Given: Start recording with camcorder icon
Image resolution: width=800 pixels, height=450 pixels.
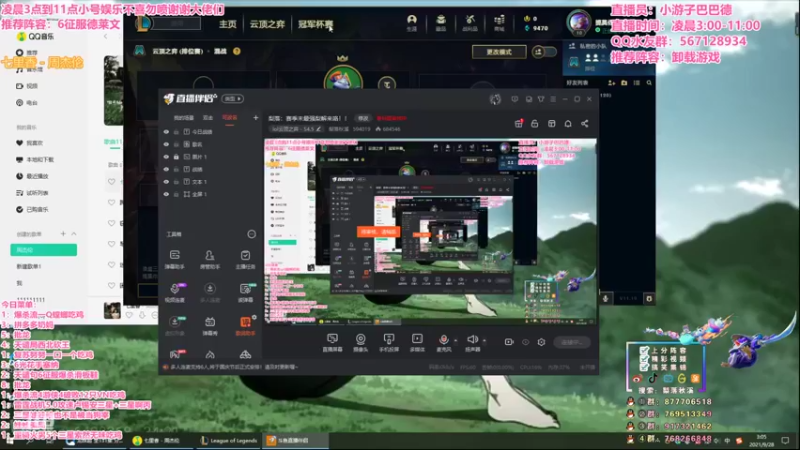Looking at the screenshot, I should tap(509, 342).
